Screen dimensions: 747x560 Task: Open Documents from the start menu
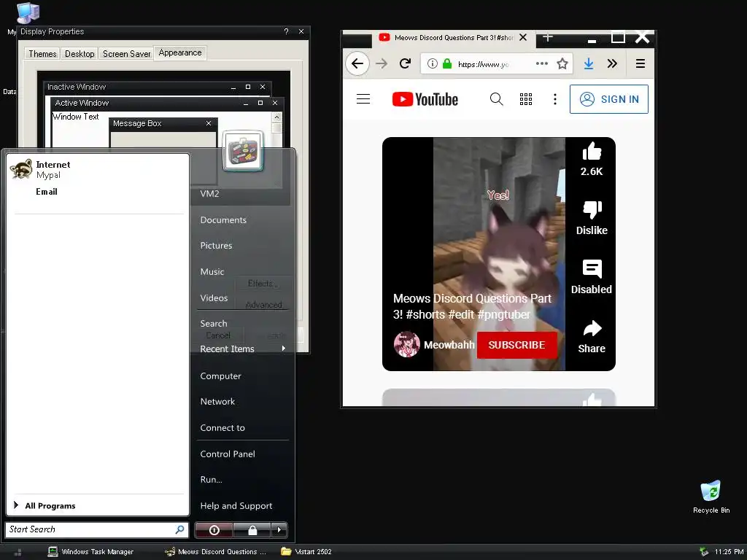click(223, 220)
